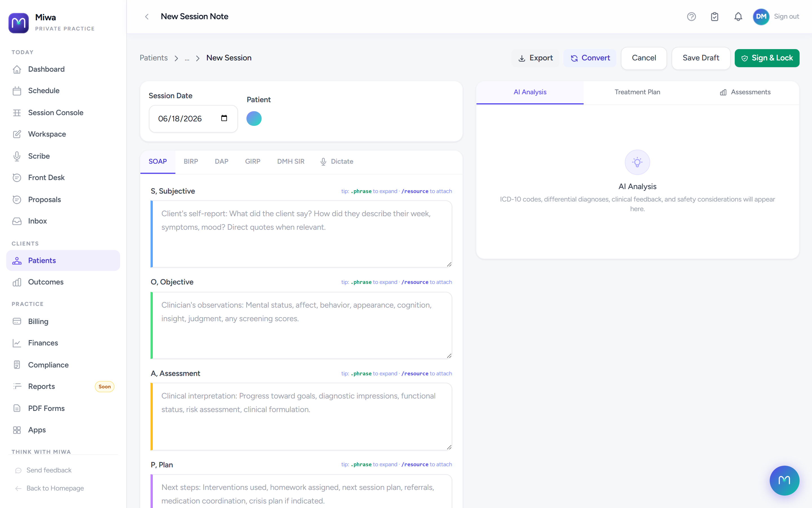Click the Export button

pyautogui.click(x=535, y=58)
